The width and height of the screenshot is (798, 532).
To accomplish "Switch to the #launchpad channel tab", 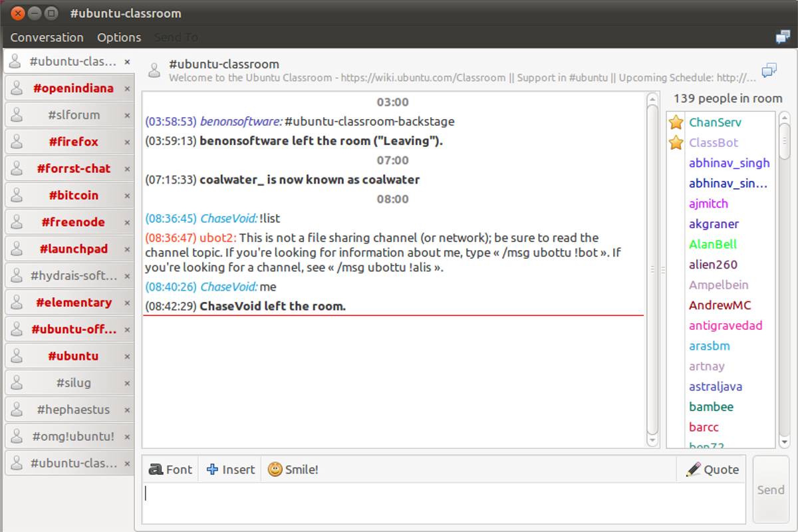I will coord(74,248).
